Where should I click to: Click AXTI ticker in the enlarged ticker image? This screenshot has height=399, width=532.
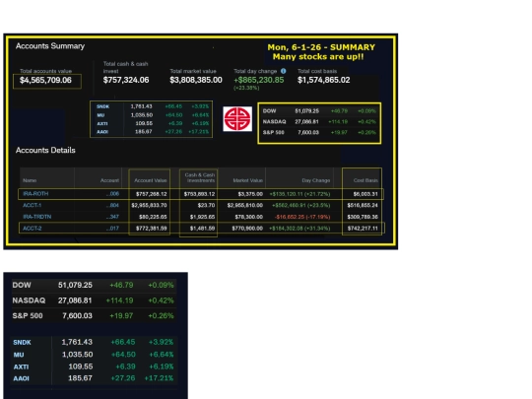(x=21, y=366)
